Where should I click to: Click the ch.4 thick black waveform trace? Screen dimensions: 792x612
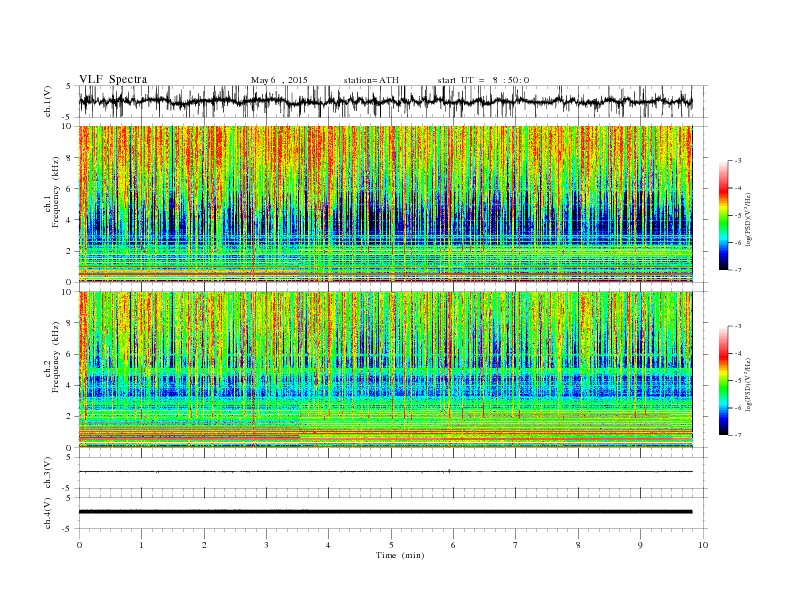point(385,512)
